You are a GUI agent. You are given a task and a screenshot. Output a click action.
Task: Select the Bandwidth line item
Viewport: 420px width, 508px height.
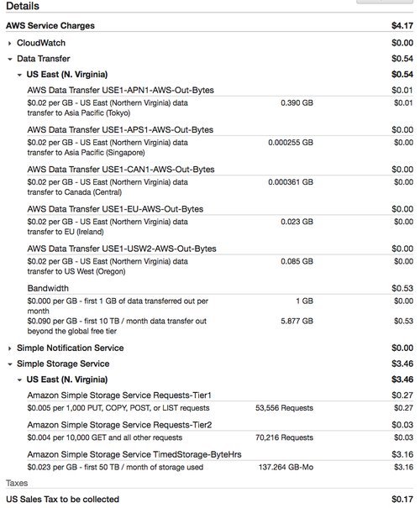[x=48, y=288]
